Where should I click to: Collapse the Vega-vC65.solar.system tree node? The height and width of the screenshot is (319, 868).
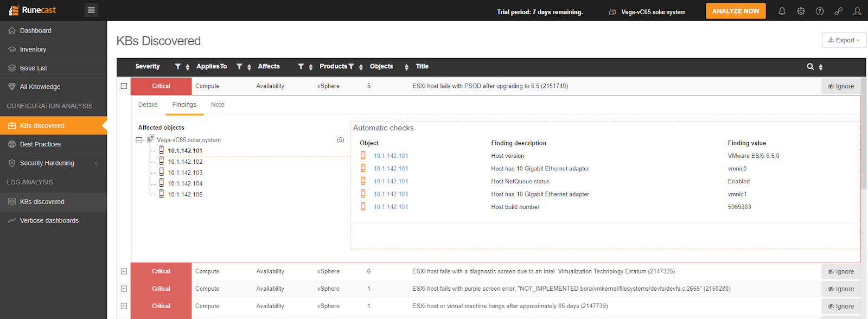139,140
